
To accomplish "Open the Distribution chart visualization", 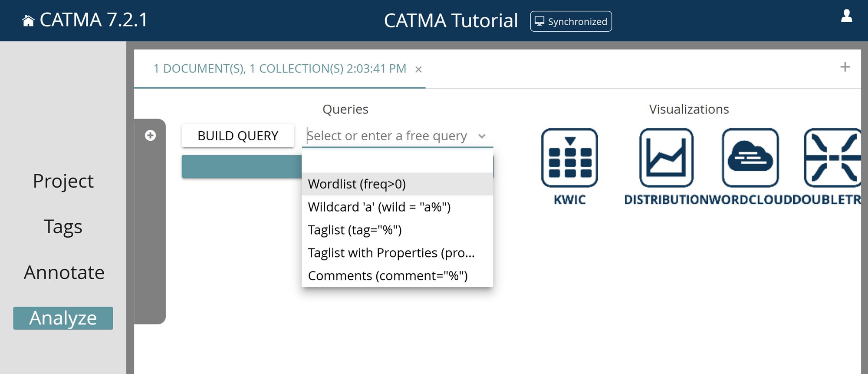I will pos(666,167).
